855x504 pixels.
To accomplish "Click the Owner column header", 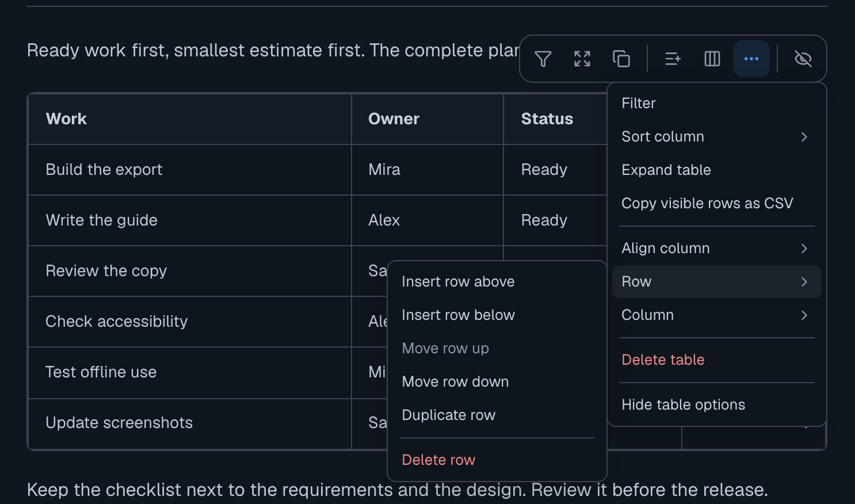I will [428, 119].
